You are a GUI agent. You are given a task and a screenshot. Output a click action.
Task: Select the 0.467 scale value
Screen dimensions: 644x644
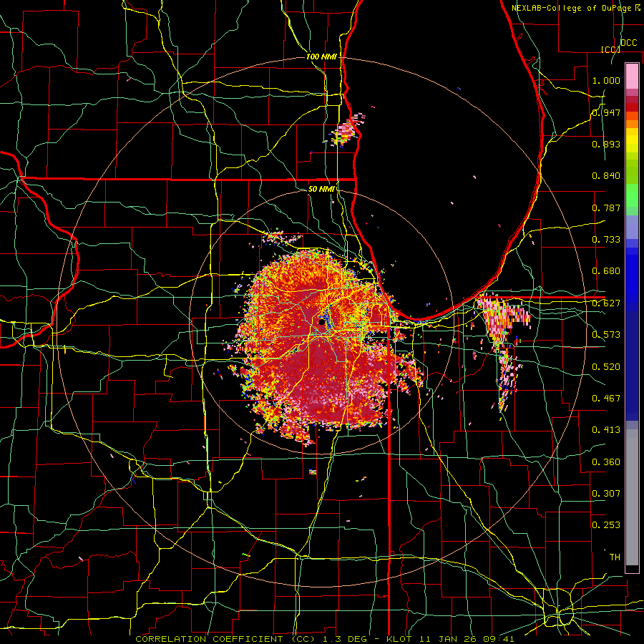tap(606, 398)
